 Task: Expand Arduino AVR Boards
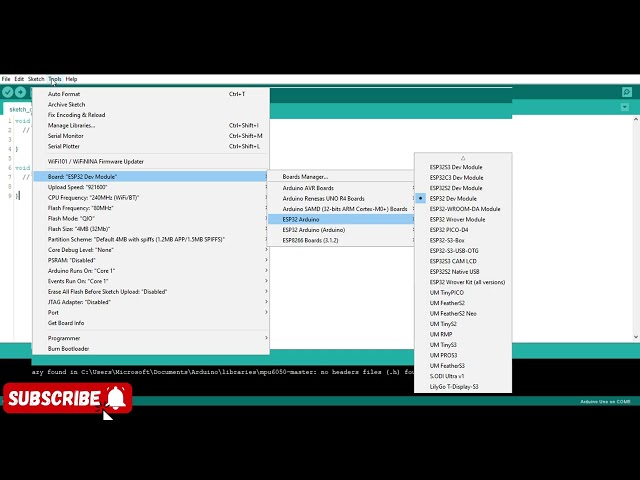coord(341,188)
